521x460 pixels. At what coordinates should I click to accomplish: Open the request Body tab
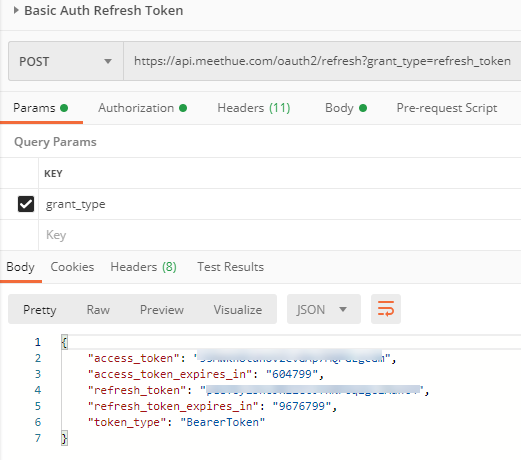tap(346, 108)
